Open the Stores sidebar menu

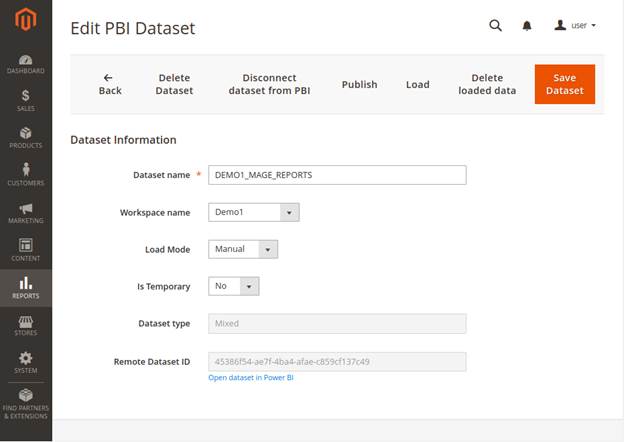(x=26, y=325)
